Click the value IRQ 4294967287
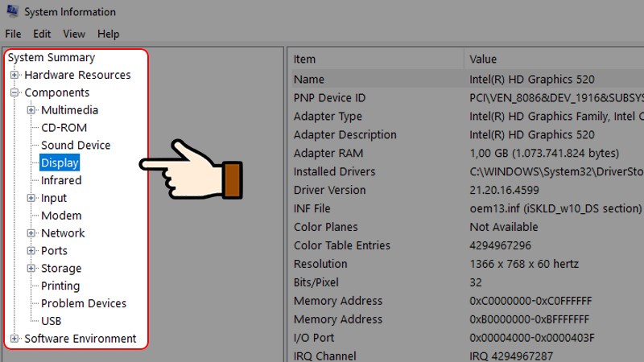This screenshot has width=644, height=362. (511, 356)
